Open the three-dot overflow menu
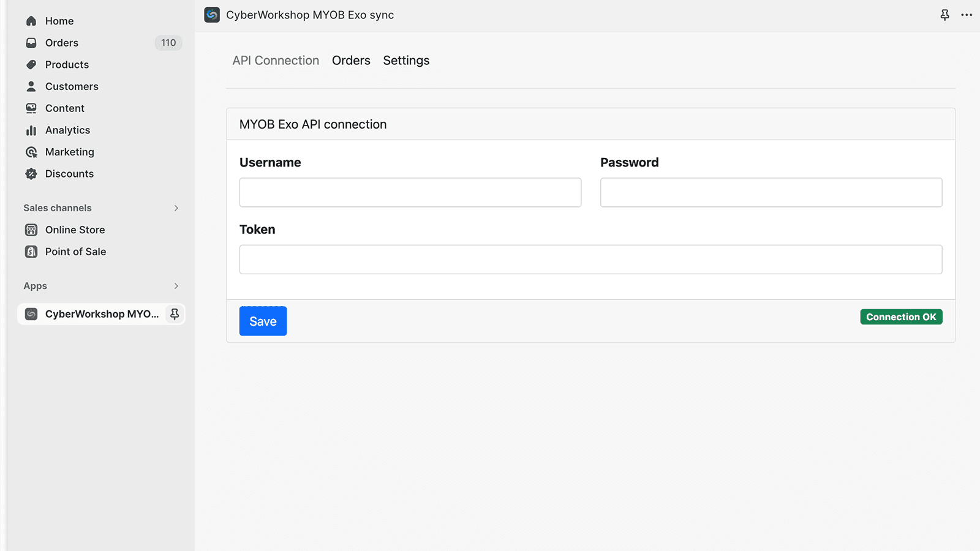This screenshot has width=980, height=551. [x=966, y=15]
